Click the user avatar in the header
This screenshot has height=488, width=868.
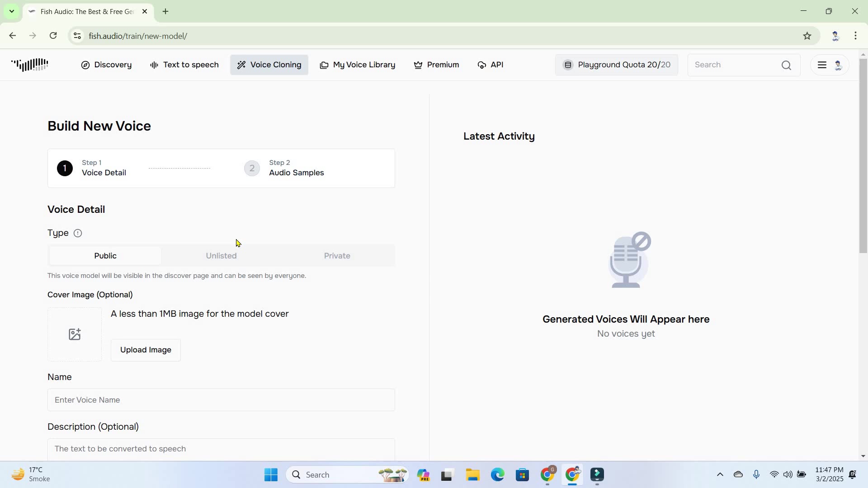coord(838,65)
